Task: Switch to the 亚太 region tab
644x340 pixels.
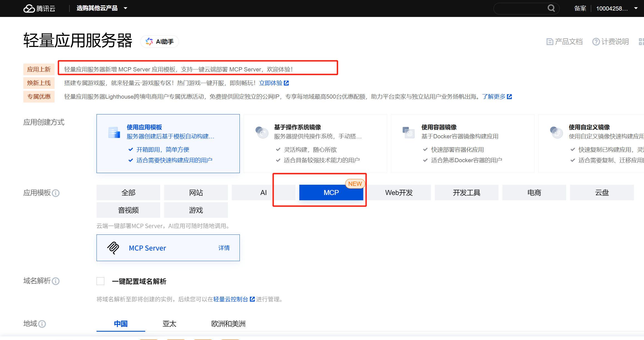Action: 169,324
